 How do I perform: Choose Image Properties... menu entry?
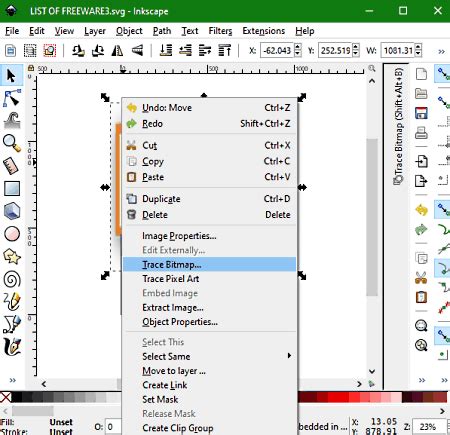point(209,236)
